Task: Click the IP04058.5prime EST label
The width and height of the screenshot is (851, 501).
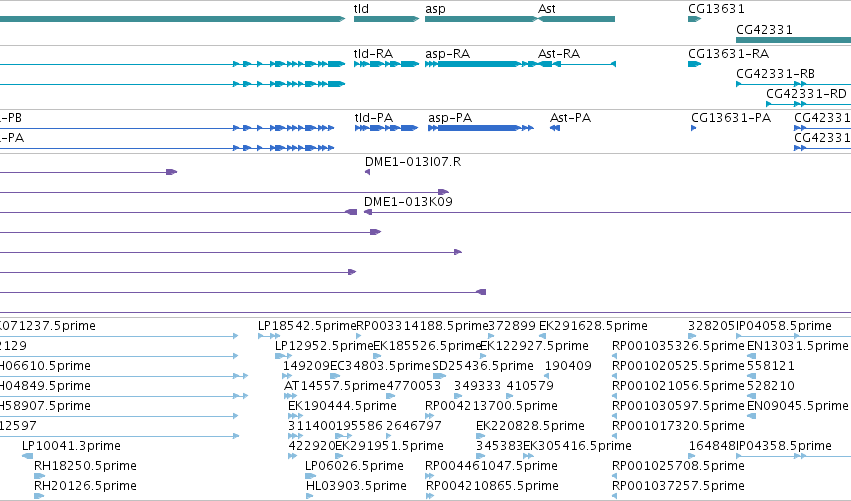Action: (x=784, y=325)
